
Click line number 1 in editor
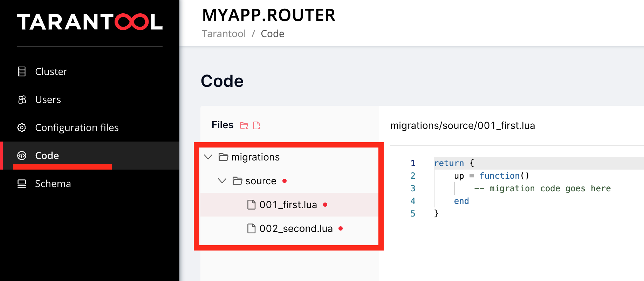point(413,163)
